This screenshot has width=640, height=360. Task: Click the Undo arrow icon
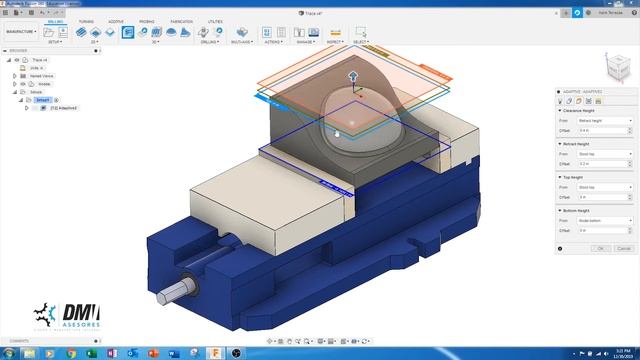(x=42, y=13)
